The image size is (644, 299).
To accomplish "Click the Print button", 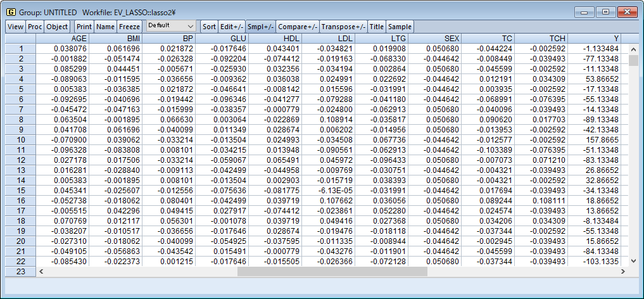I will 84,27.
